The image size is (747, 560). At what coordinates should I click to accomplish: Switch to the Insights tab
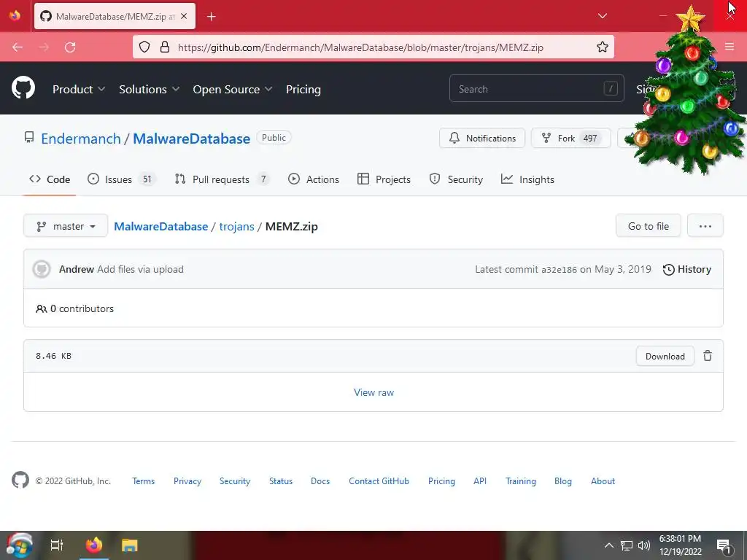point(528,179)
